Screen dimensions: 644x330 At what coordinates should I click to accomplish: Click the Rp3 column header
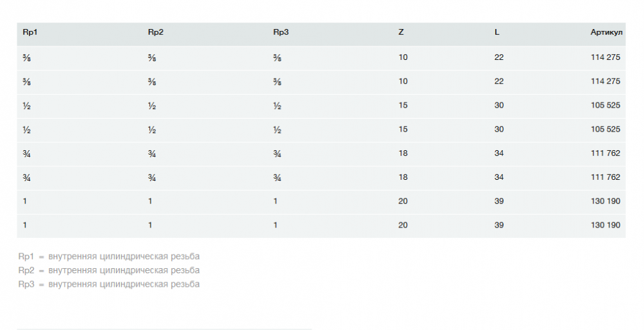(x=281, y=32)
